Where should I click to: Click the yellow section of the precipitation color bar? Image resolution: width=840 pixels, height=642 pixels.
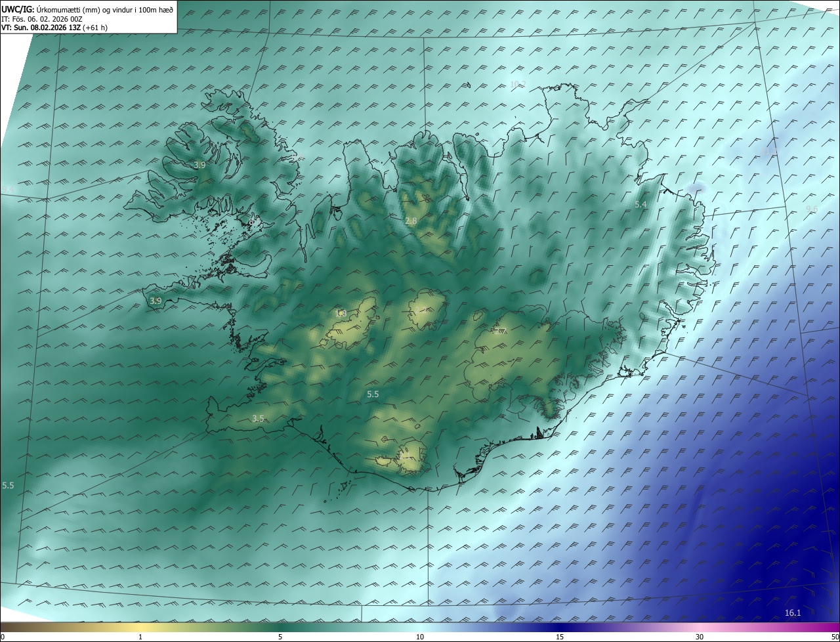140,628
